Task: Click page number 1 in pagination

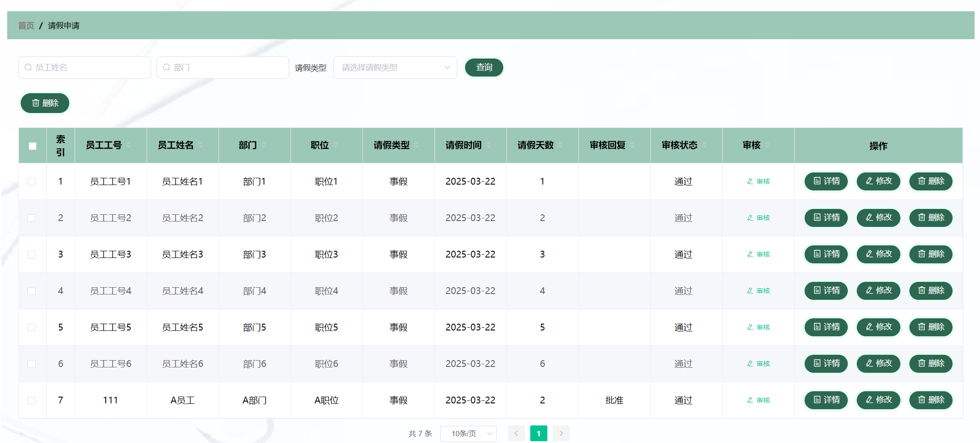Action: [x=538, y=433]
